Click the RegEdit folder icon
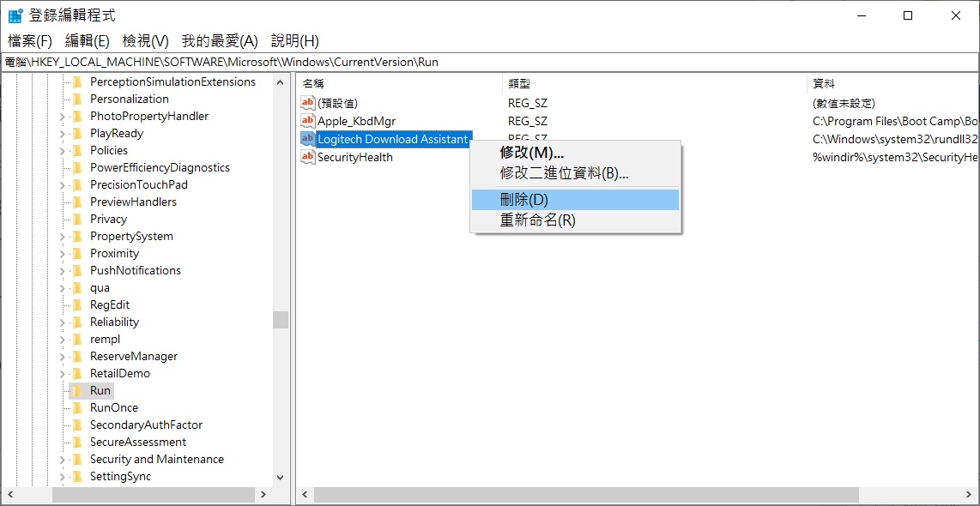Viewport: 980px width, 506px height. click(77, 304)
